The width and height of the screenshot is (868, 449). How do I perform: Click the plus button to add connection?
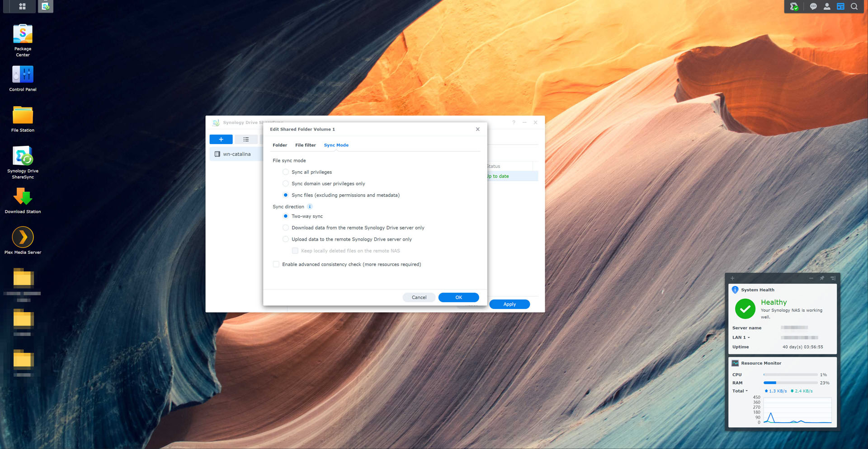coord(221,140)
